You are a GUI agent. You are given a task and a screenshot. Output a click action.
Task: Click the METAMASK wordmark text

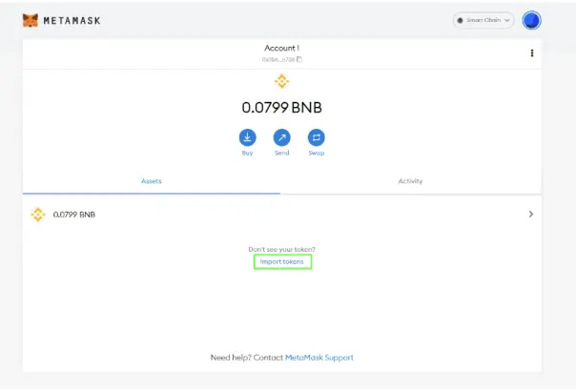72,21
